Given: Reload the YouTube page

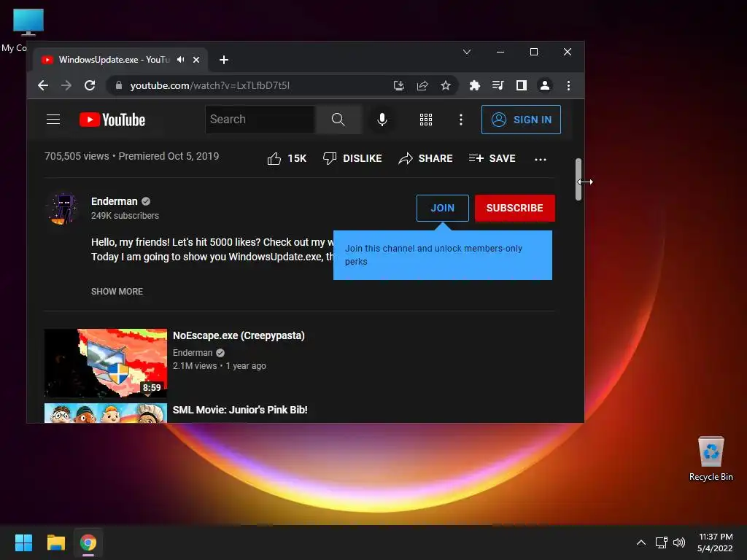Looking at the screenshot, I should (x=90, y=85).
